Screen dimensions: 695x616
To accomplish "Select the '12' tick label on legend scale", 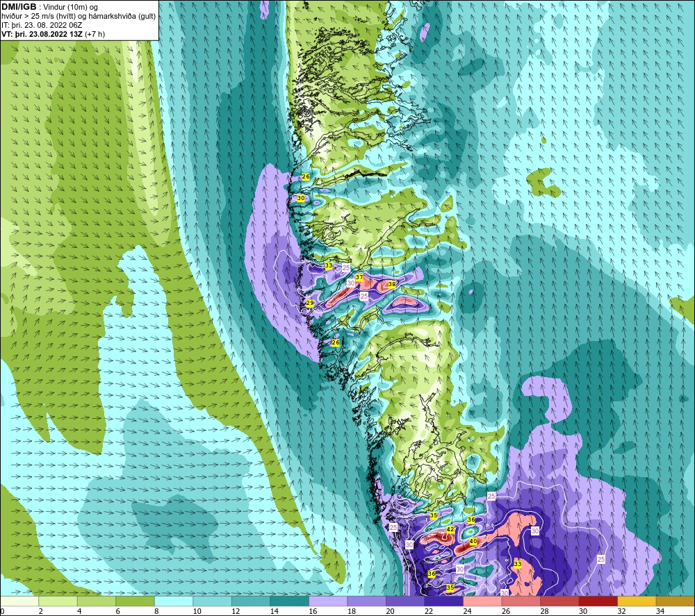I will point(236,611).
